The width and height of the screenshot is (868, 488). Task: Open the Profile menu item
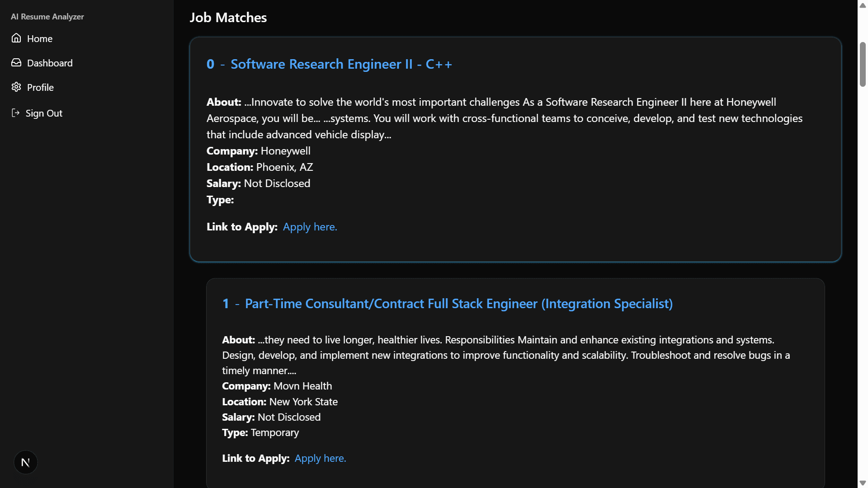point(40,88)
